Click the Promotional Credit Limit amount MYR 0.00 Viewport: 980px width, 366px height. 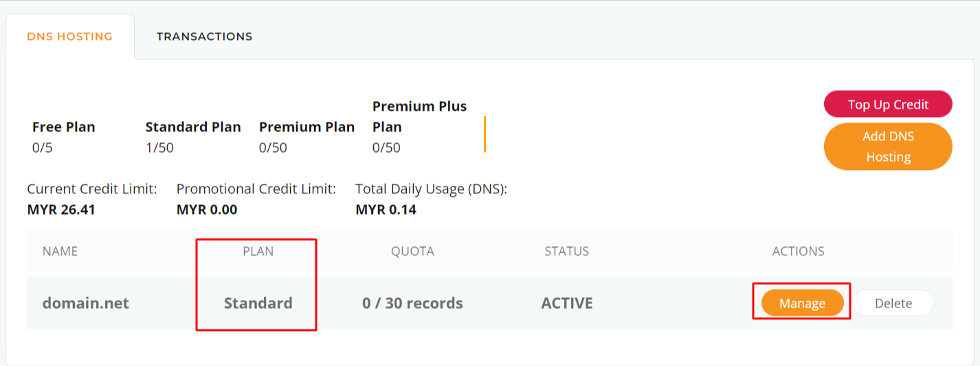point(207,210)
